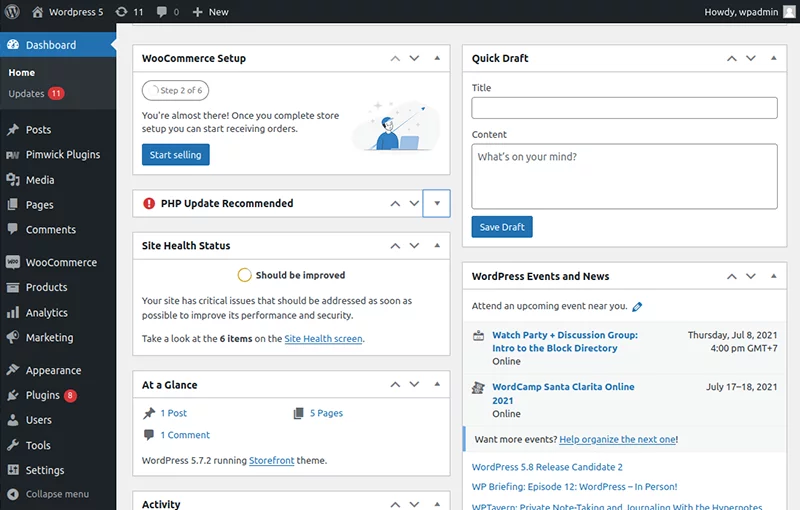
Task: Move PHP Update Recommended panel up
Action: 395,203
